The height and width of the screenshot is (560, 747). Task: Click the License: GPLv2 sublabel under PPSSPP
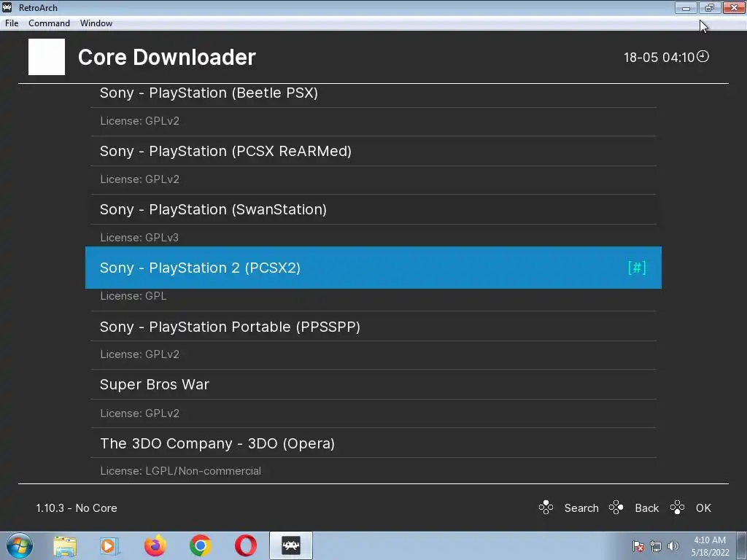pos(139,354)
